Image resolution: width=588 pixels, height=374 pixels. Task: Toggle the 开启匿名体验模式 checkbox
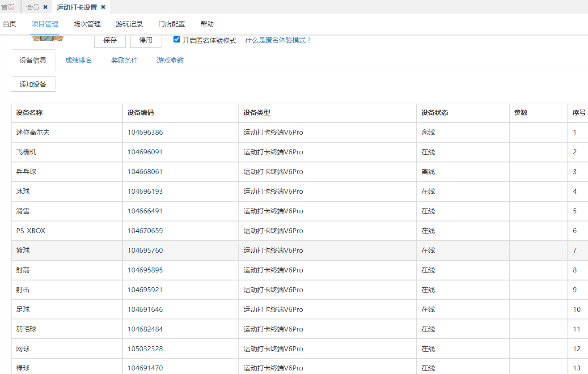pos(177,39)
